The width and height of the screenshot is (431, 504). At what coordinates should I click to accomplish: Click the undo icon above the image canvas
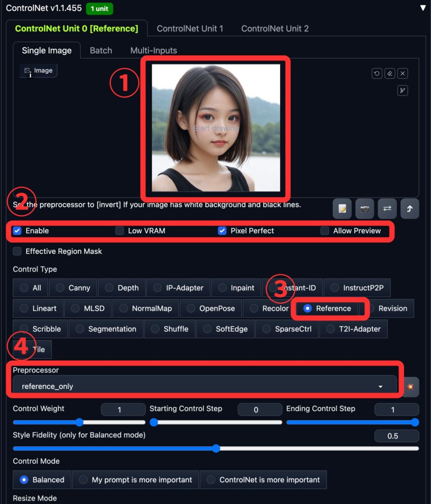tap(377, 73)
